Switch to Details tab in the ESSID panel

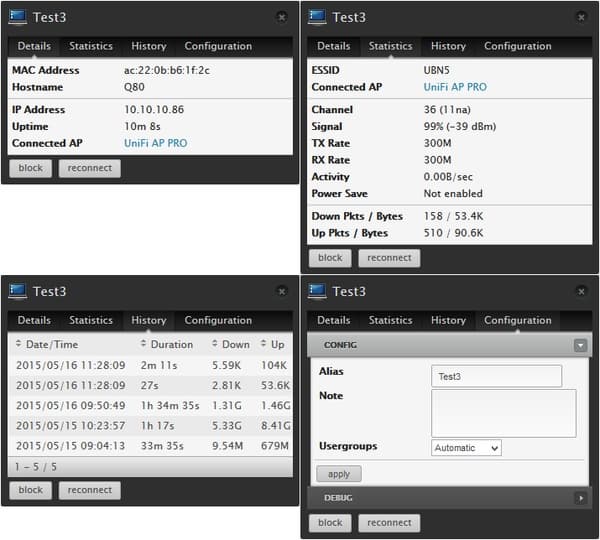[x=334, y=46]
